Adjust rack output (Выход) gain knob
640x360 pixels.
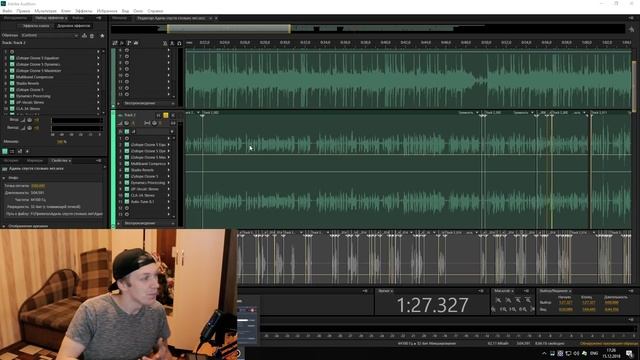tap(29, 128)
